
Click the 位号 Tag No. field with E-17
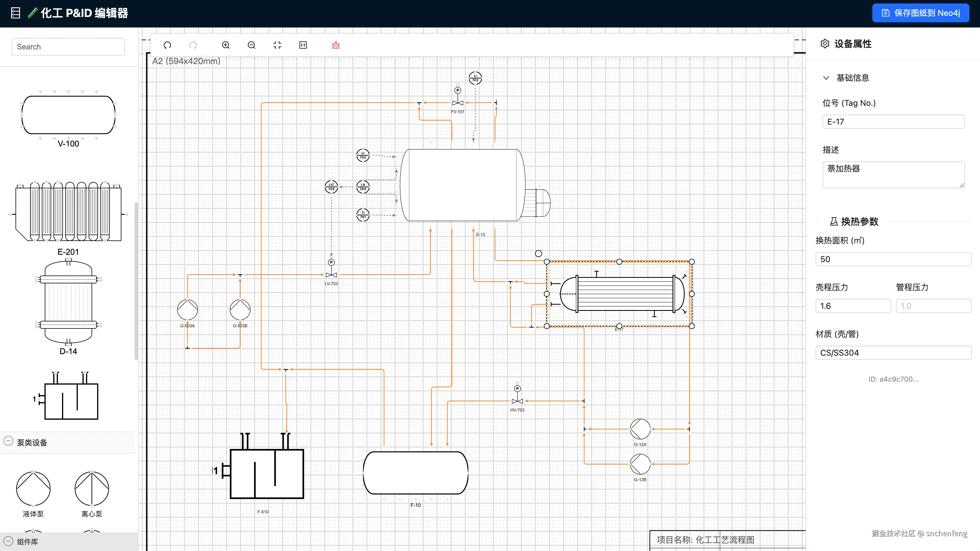point(893,122)
